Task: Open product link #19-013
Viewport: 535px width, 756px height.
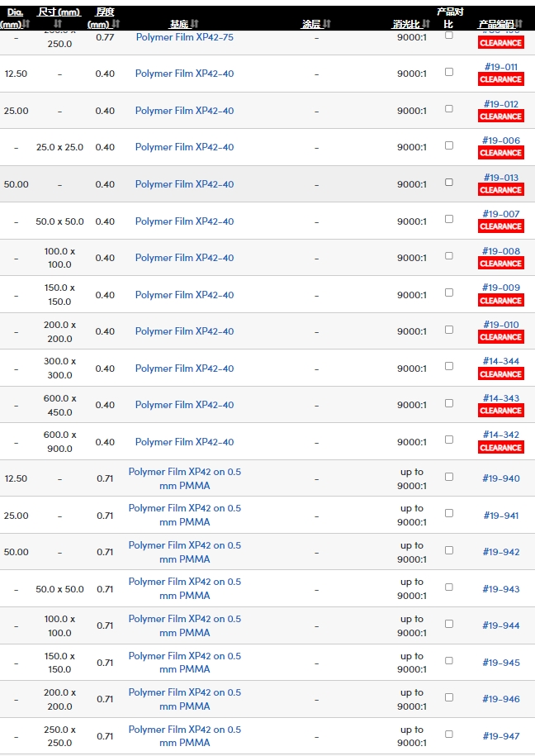Action: pyautogui.click(x=501, y=178)
